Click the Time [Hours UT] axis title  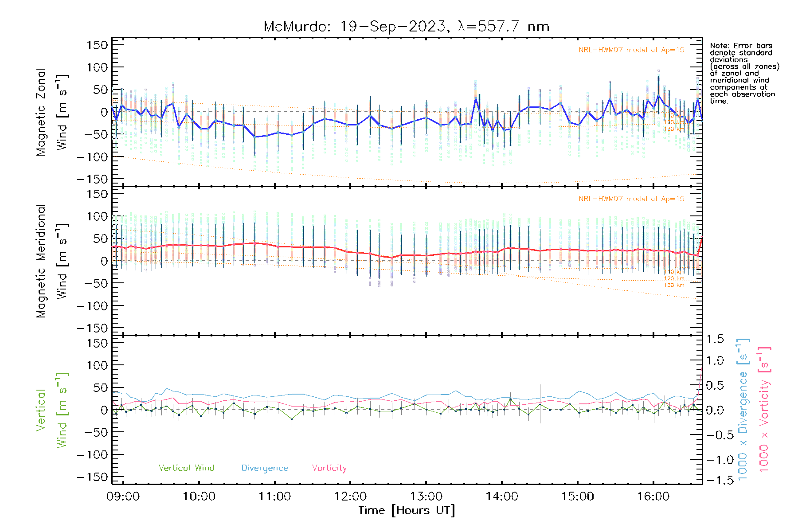tap(407, 510)
